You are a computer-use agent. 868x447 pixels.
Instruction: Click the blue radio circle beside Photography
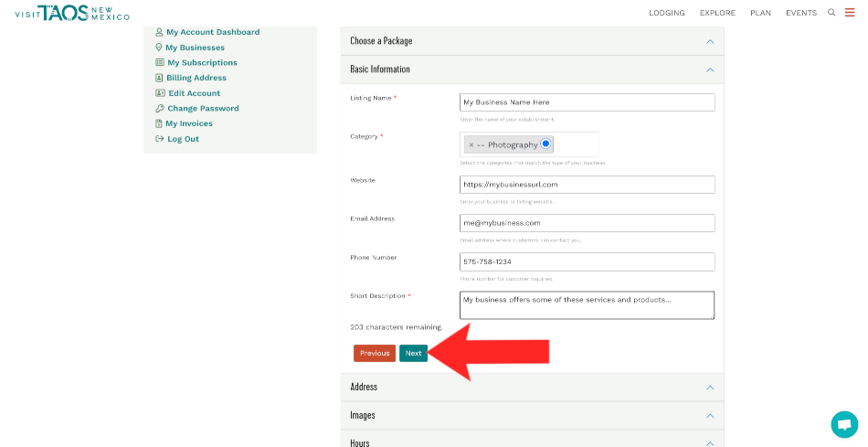tap(545, 144)
